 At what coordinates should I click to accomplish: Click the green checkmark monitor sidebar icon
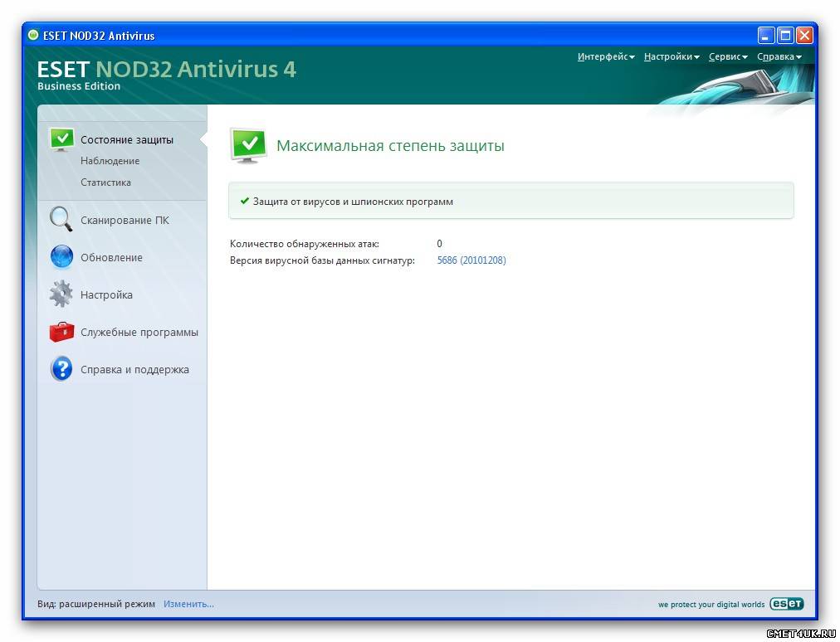pyautogui.click(x=61, y=139)
